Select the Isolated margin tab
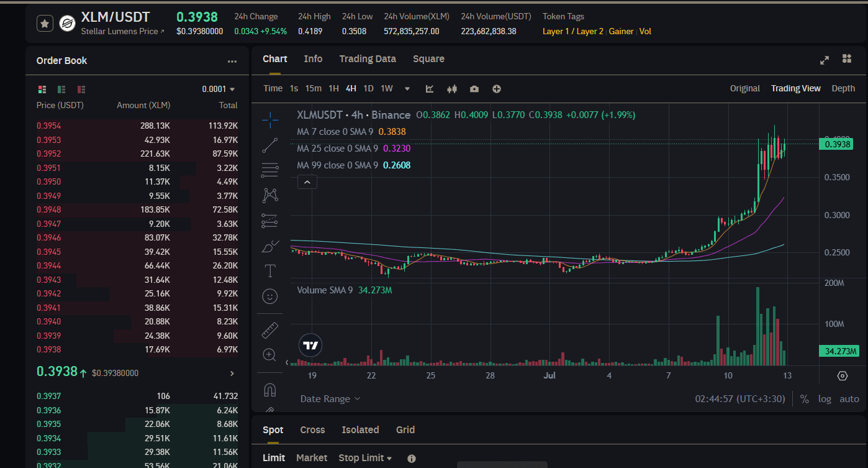 click(360, 430)
